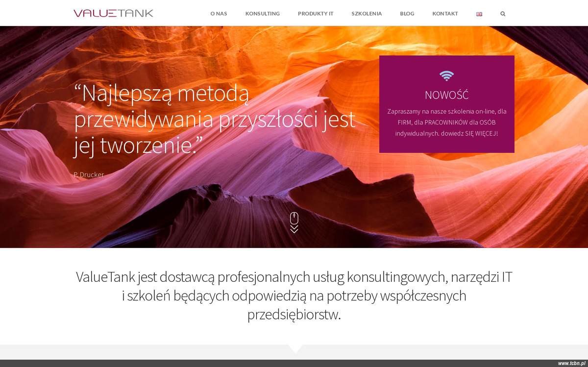This screenshot has width=588, height=367.
Task: Click the ValueTank logo
Action: (113, 13)
